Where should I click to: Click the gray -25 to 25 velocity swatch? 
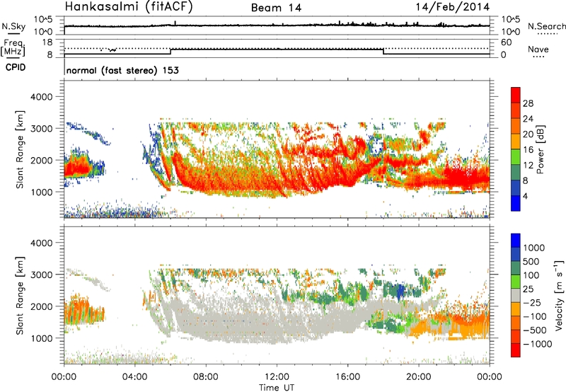click(516, 296)
